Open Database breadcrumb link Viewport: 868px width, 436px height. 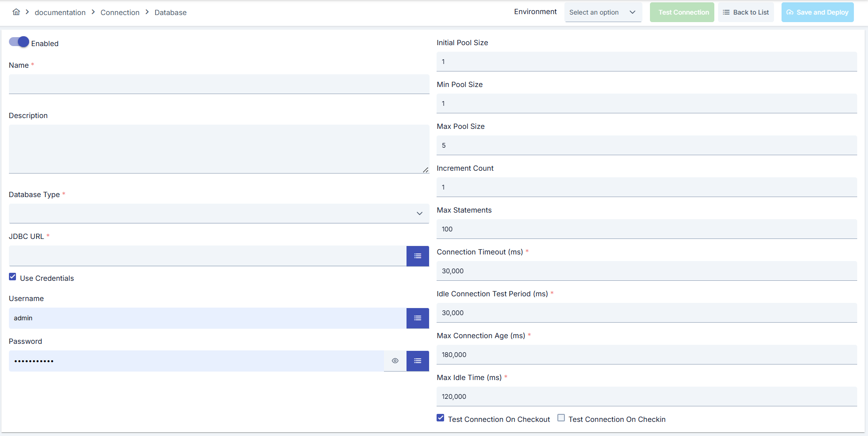coord(171,12)
